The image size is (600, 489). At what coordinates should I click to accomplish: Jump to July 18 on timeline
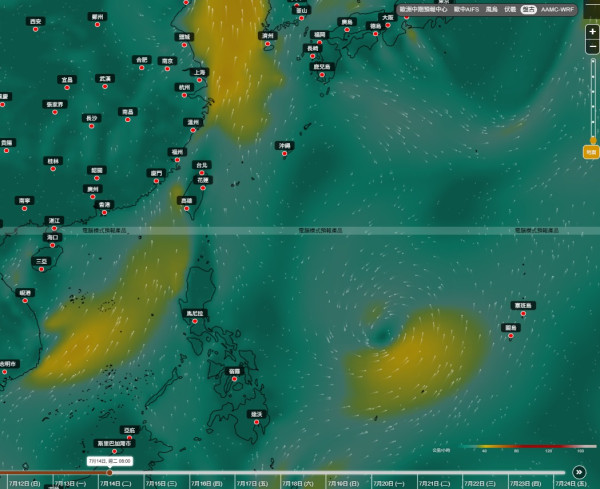coord(298,484)
